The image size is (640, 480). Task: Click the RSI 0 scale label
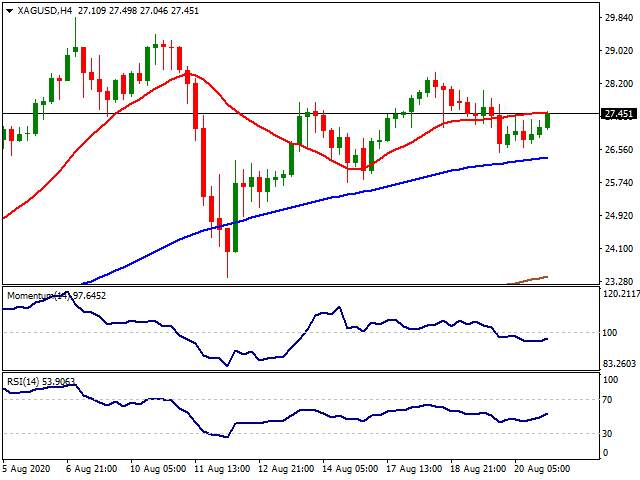(605, 453)
